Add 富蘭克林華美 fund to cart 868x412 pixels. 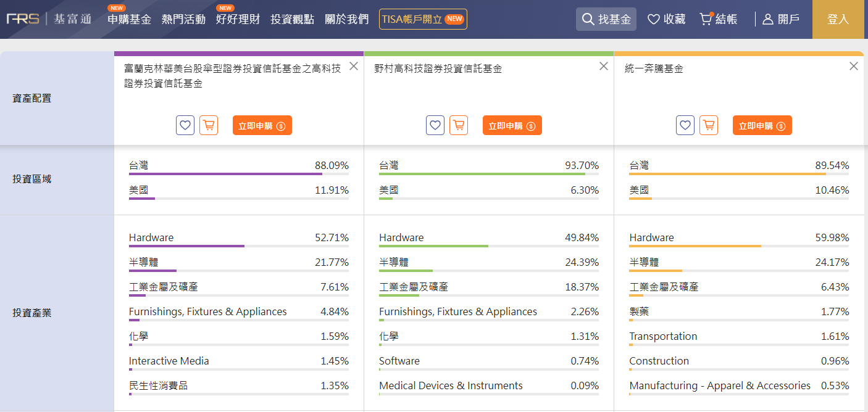point(209,125)
